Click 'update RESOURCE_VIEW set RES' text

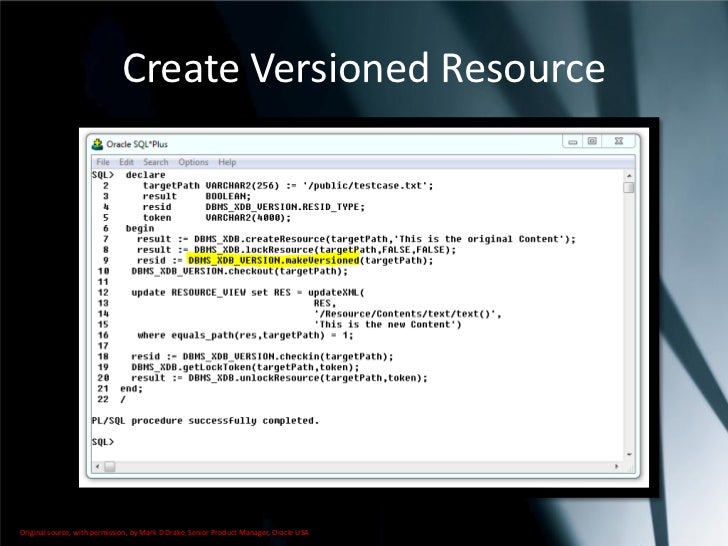[211, 292]
